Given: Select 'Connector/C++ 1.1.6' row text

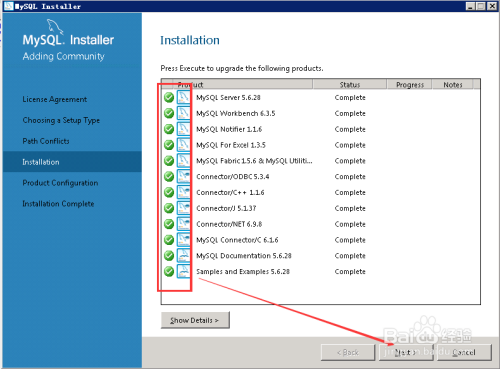Looking at the screenshot, I should click(230, 192).
